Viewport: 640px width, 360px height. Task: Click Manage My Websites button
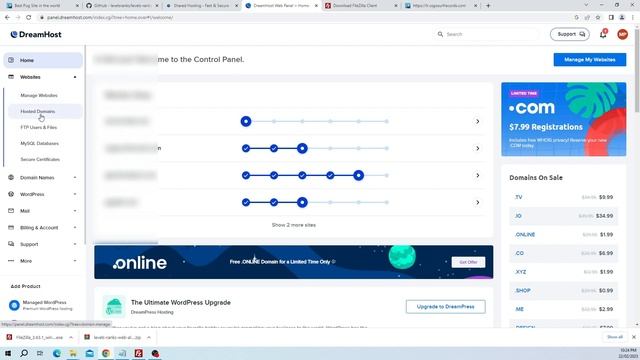(x=590, y=60)
